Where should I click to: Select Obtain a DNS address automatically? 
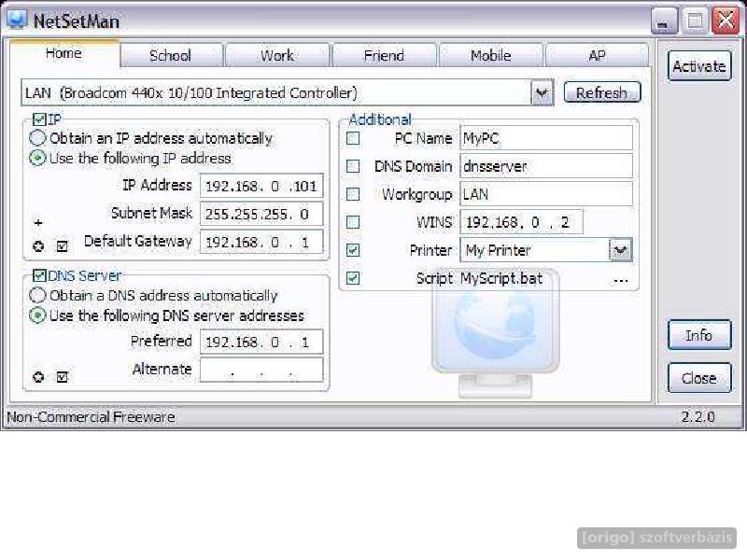click(x=38, y=295)
